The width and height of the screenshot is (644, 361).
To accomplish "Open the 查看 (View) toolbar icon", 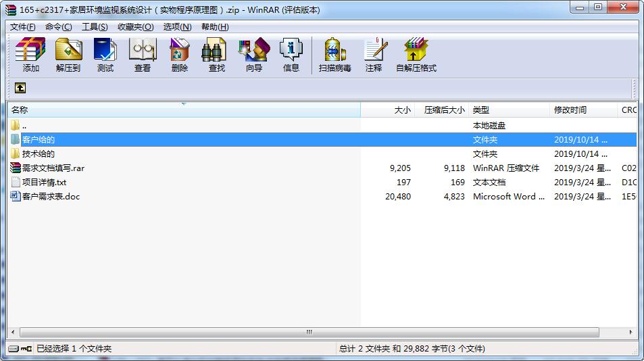I will click(143, 55).
